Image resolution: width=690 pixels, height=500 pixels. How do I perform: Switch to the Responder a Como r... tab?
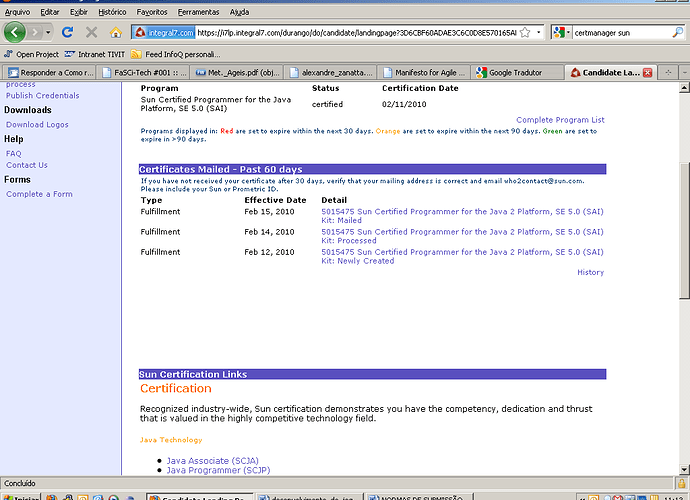(51, 73)
